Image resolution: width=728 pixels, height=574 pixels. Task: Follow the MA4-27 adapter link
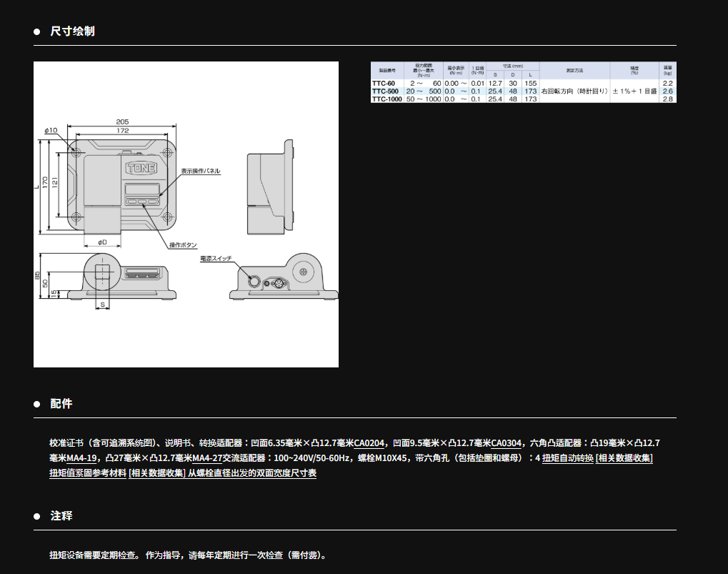[x=208, y=458]
